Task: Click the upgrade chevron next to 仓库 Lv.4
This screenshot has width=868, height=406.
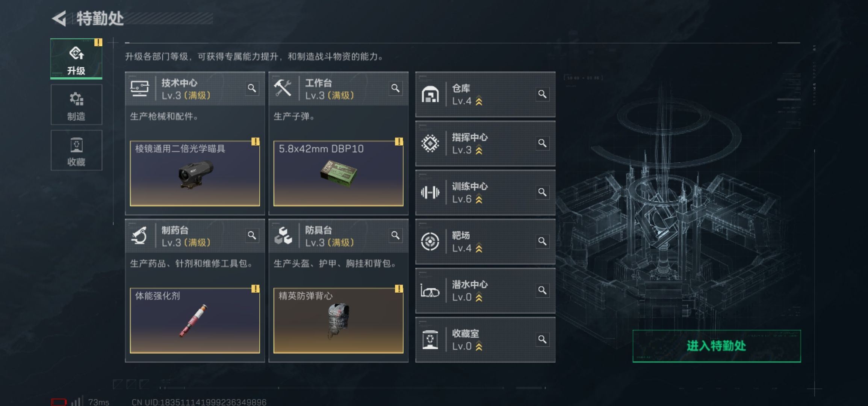Action: (479, 101)
